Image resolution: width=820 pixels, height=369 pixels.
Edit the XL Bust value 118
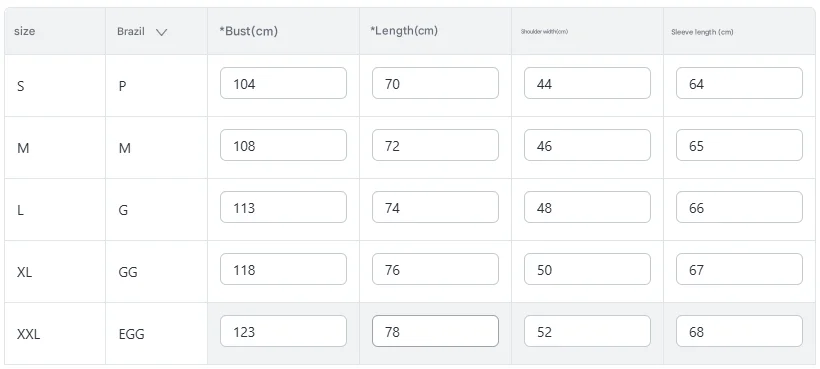tap(283, 269)
